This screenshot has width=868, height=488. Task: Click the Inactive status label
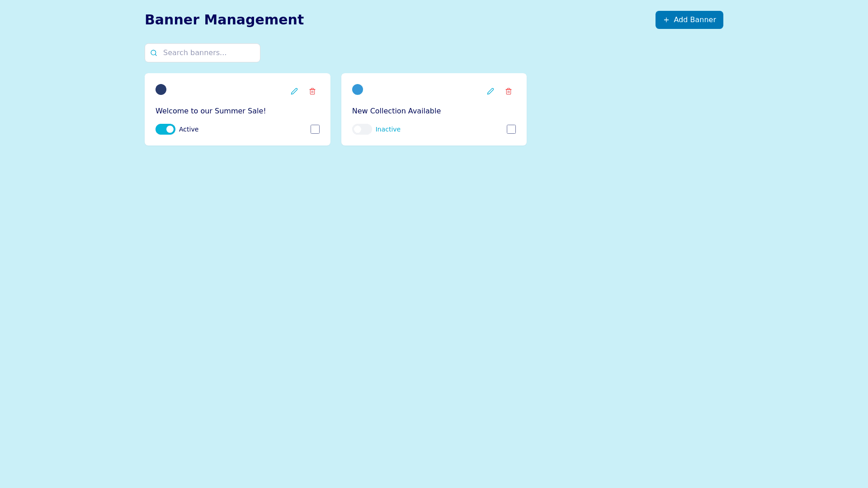[x=388, y=129]
